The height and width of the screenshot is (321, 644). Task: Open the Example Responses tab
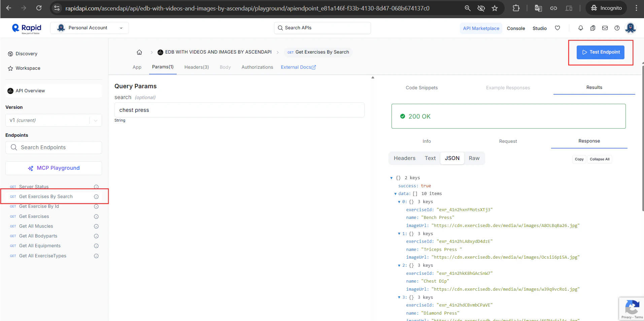508,88
